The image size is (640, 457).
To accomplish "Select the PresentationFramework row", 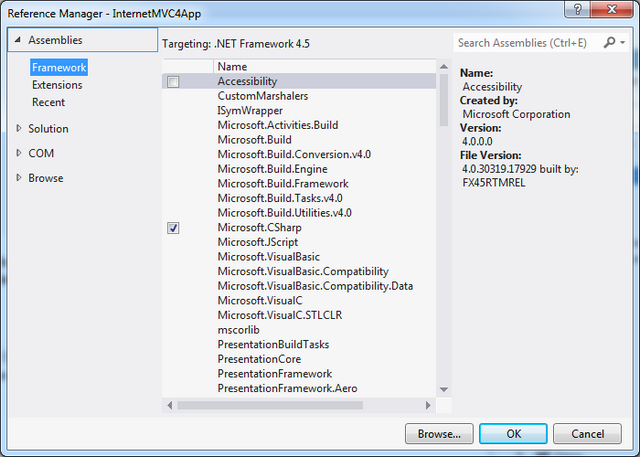I will pos(299,374).
